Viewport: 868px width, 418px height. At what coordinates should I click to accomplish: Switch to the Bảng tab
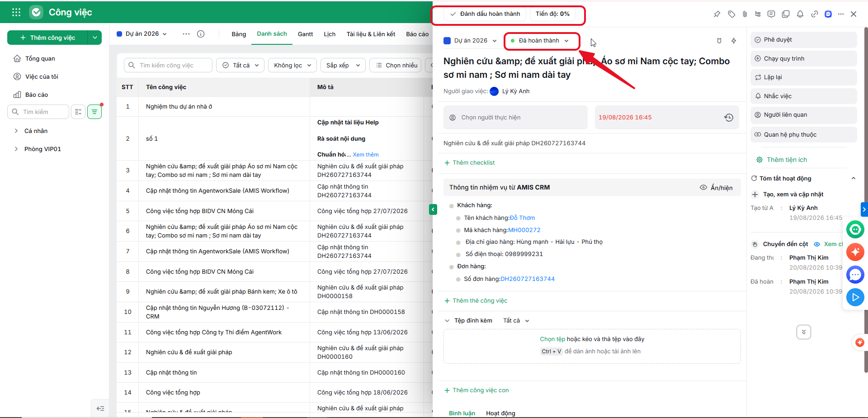239,34
